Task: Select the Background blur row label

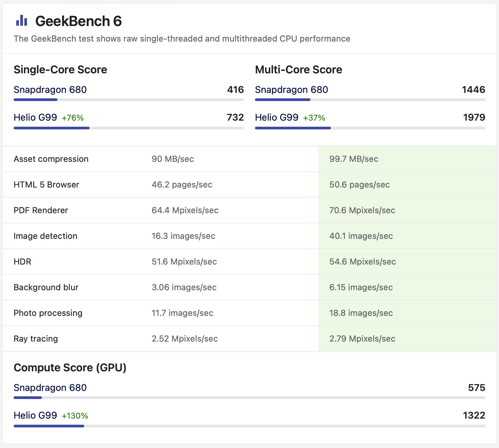Action: point(46,287)
